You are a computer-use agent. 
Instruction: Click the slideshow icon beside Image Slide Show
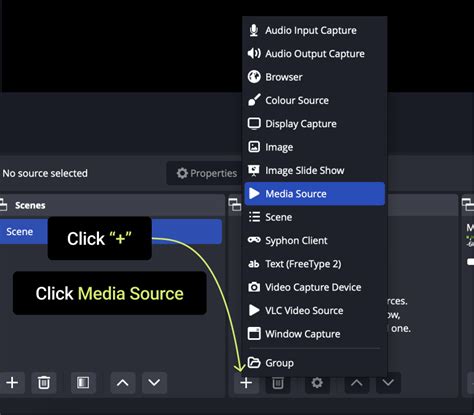pos(254,170)
